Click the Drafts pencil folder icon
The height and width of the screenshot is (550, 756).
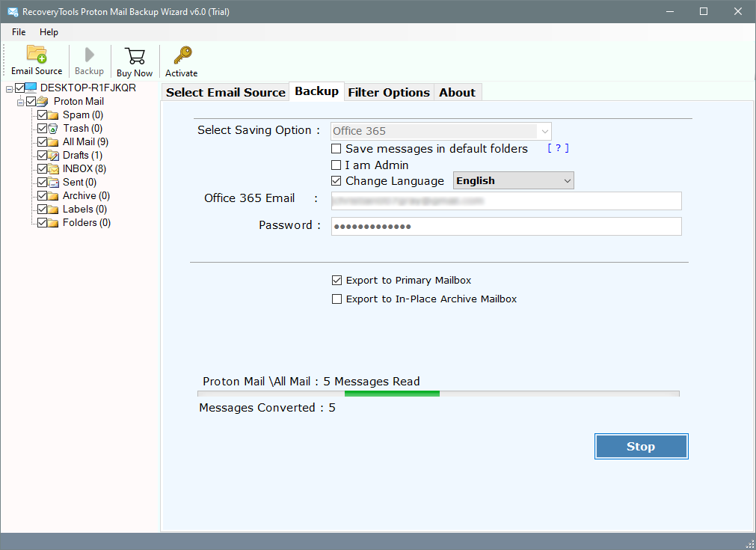(x=53, y=156)
